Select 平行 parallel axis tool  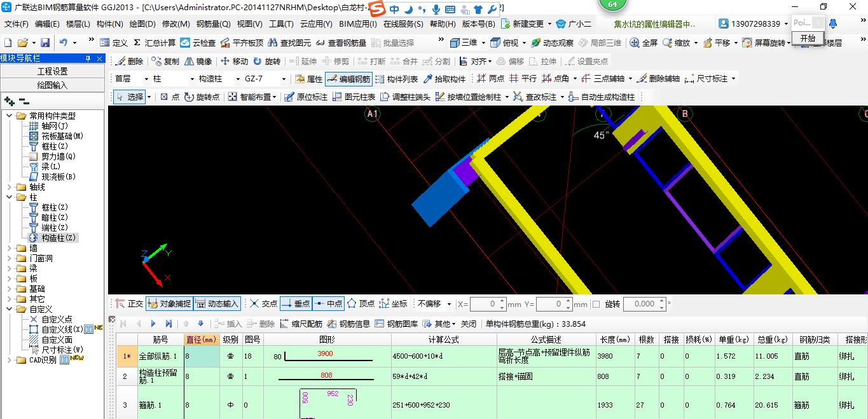pyautogui.click(x=523, y=79)
